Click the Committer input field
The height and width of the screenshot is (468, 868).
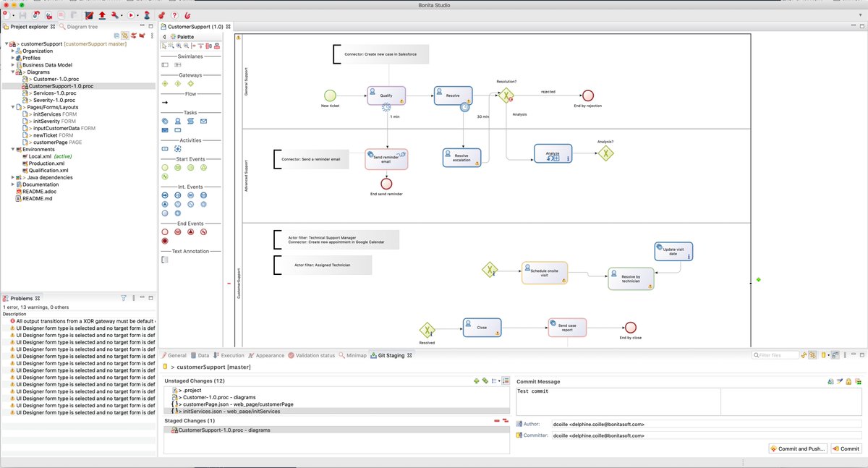point(707,435)
